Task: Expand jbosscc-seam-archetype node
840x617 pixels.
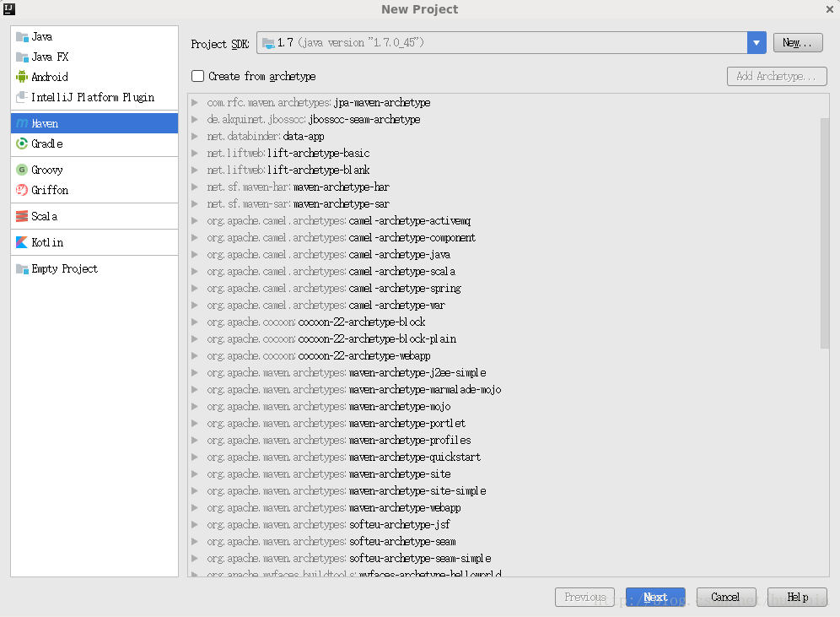Action: [x=195, y=120]
